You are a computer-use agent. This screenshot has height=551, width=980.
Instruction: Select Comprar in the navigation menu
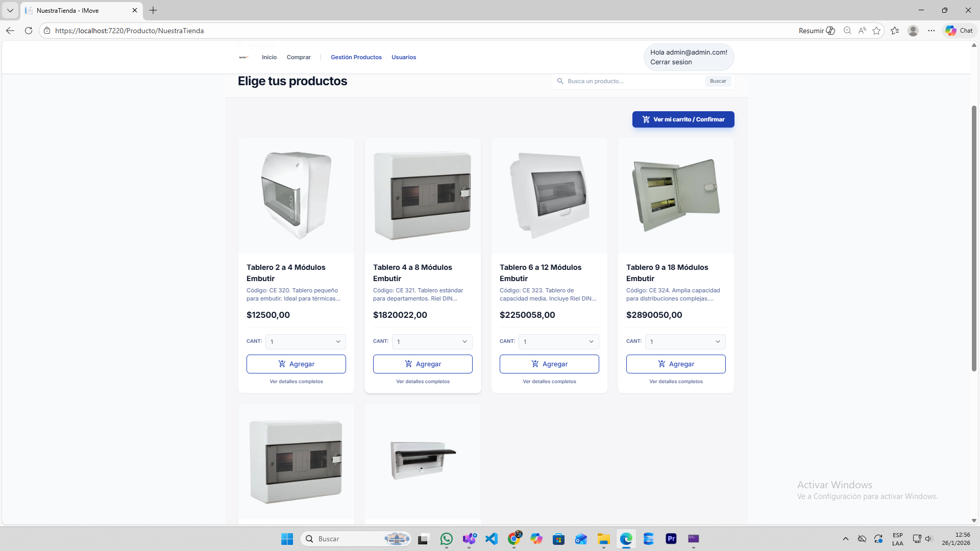[299, 57]
